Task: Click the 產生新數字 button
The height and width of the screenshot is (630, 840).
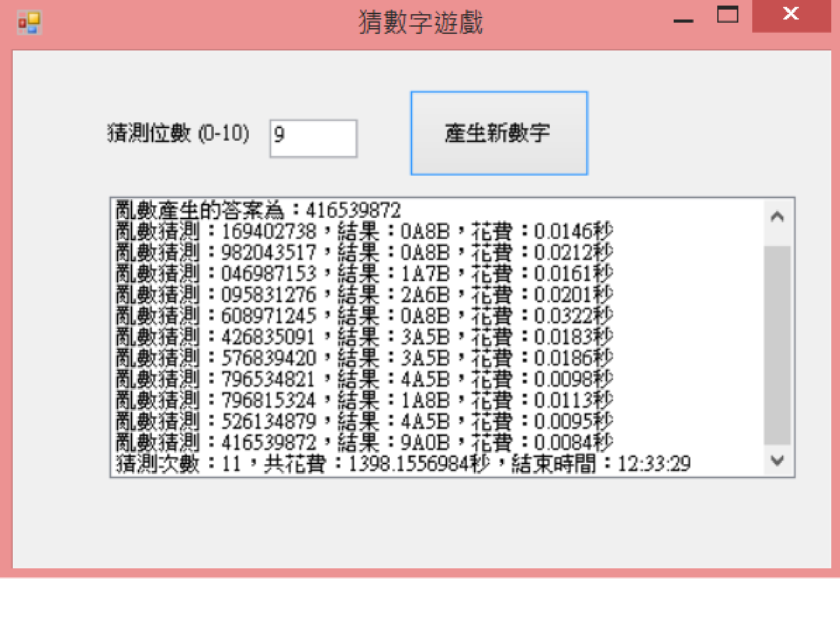Action: 499,133
